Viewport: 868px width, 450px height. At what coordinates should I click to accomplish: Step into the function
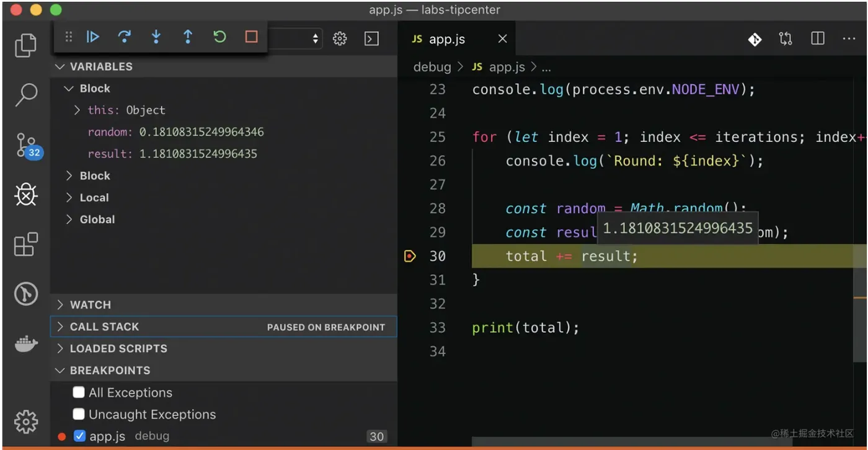pos(156,37)
